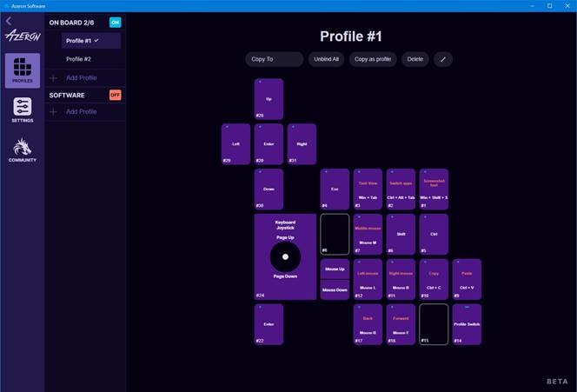The width and height of the screenshot is (577, 392).
Task: Click the plus icon under On Board profiles
Action: click(x=54, y=78)
